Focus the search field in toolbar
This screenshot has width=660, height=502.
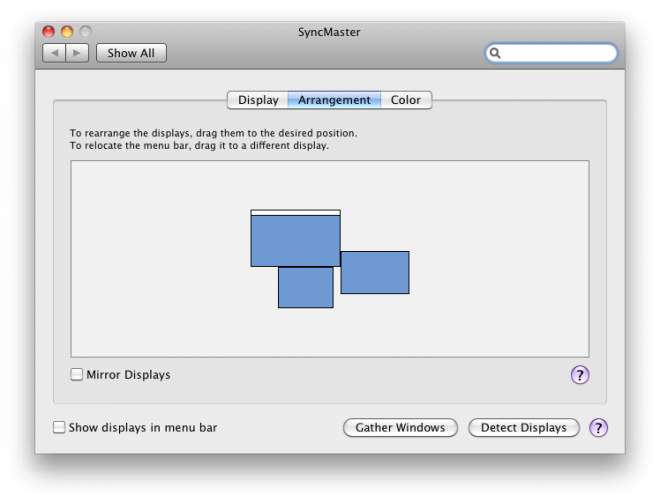pyautogui.click(x=557, y=53)
